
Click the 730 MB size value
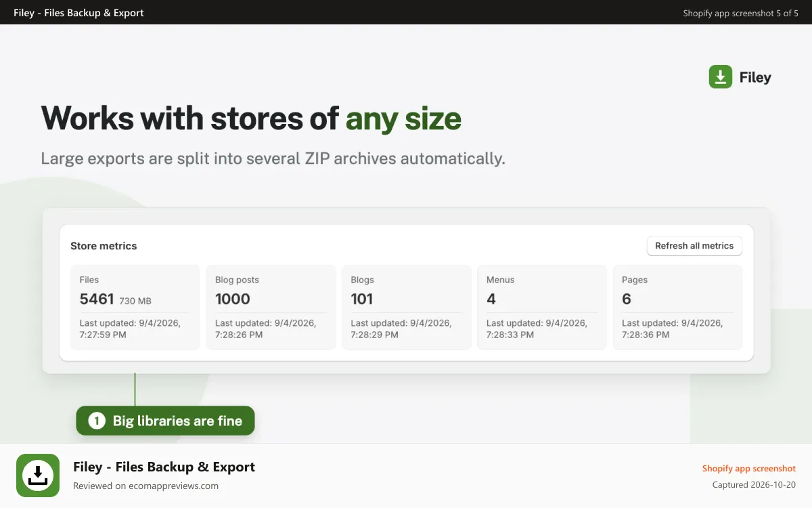[x=135, y=300]
